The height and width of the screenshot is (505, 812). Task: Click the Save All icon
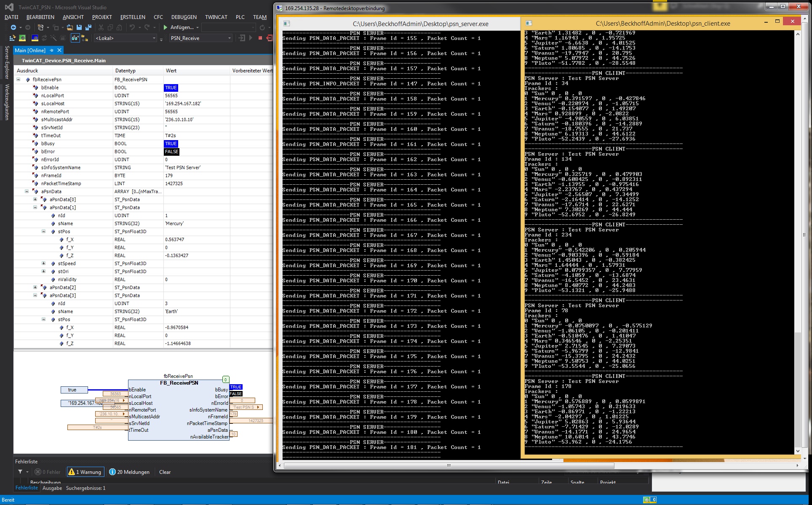pyautogui.click(x=88, y=27)
